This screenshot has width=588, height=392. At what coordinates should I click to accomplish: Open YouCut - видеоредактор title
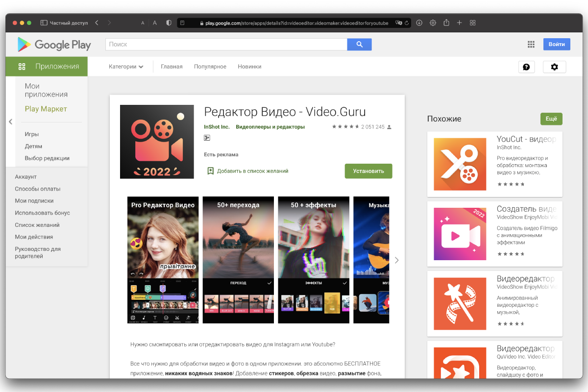click(x=526, y=139)
